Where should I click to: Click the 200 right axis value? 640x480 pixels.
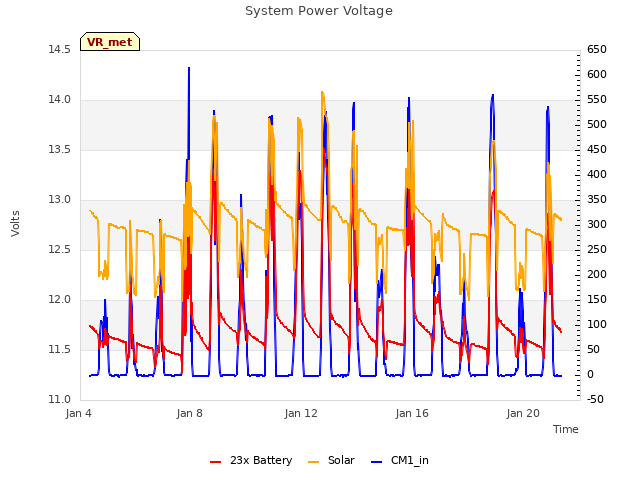pos(597,274)
